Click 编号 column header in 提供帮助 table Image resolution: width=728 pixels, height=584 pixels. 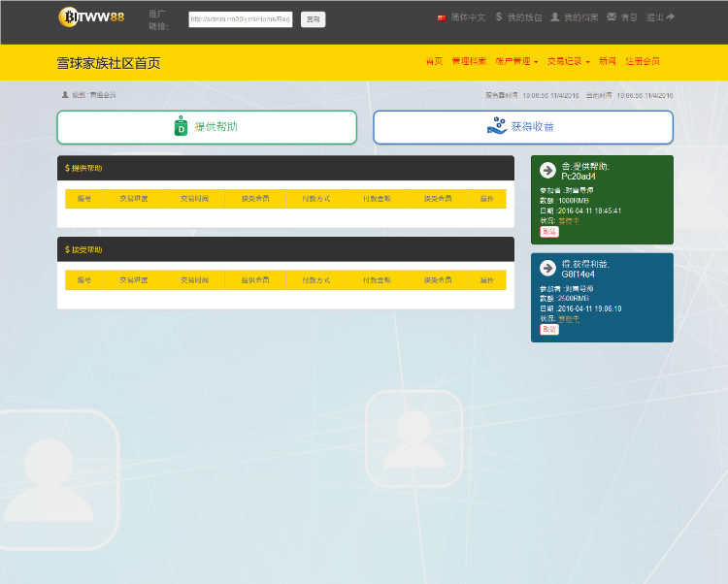[x=84, y=199]
